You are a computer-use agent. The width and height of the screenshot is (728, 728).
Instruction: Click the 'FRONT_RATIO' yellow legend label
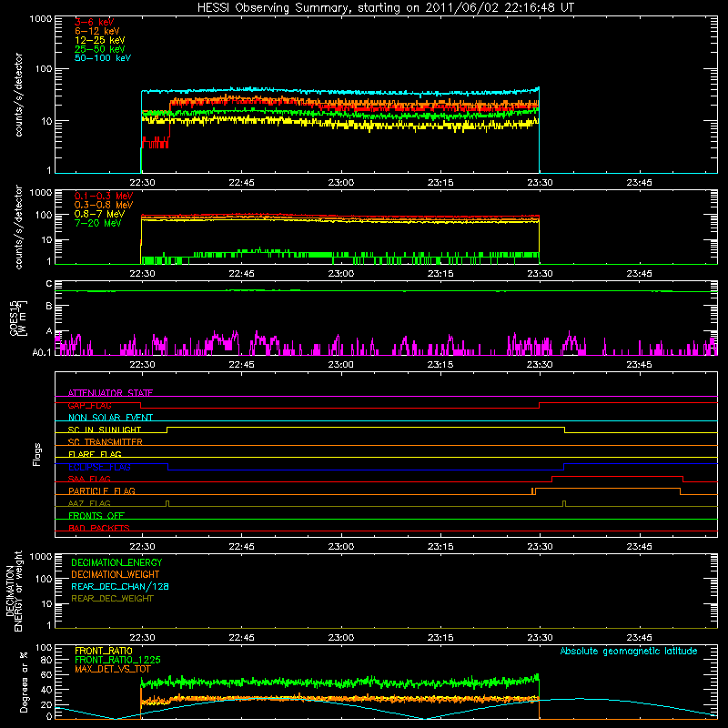coord(104,651)
